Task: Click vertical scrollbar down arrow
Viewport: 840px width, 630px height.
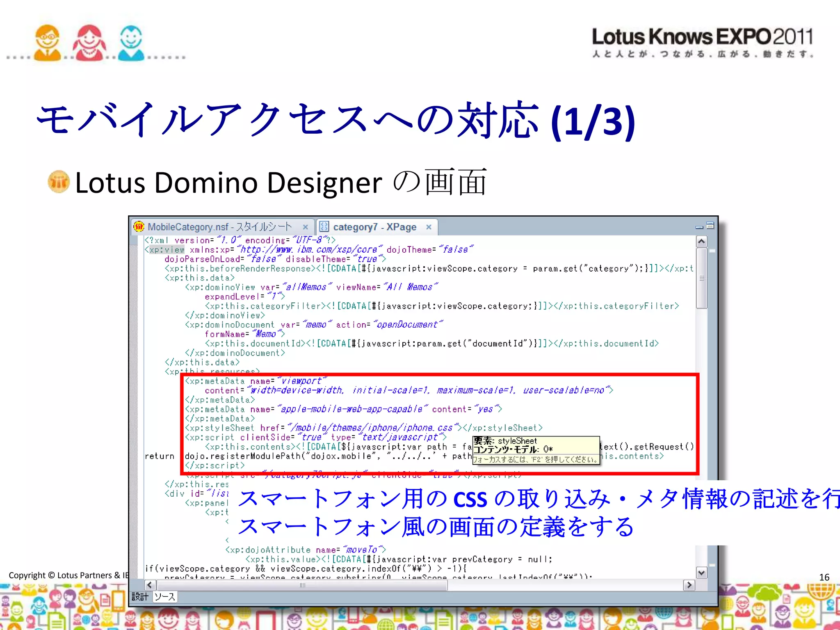Action: point(701,573)
